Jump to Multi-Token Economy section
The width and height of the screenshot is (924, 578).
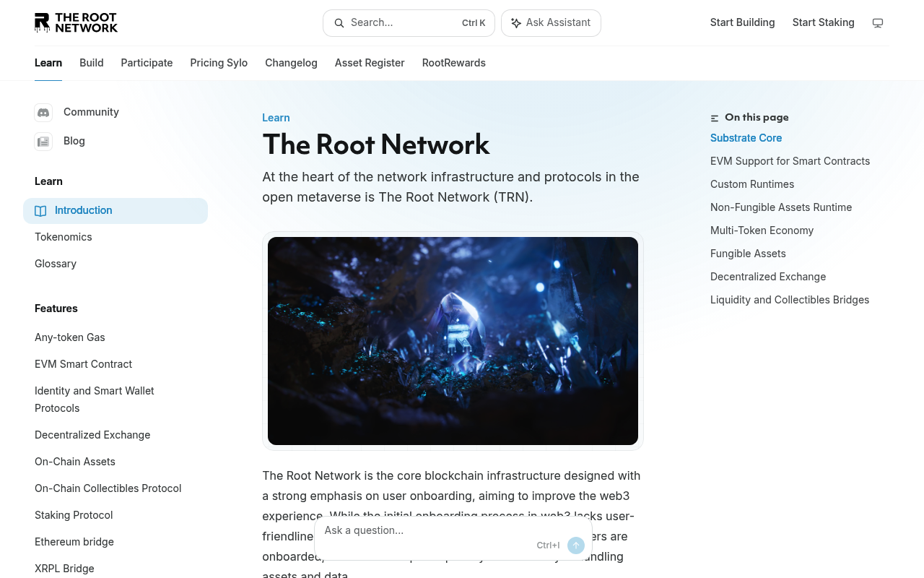762,230
